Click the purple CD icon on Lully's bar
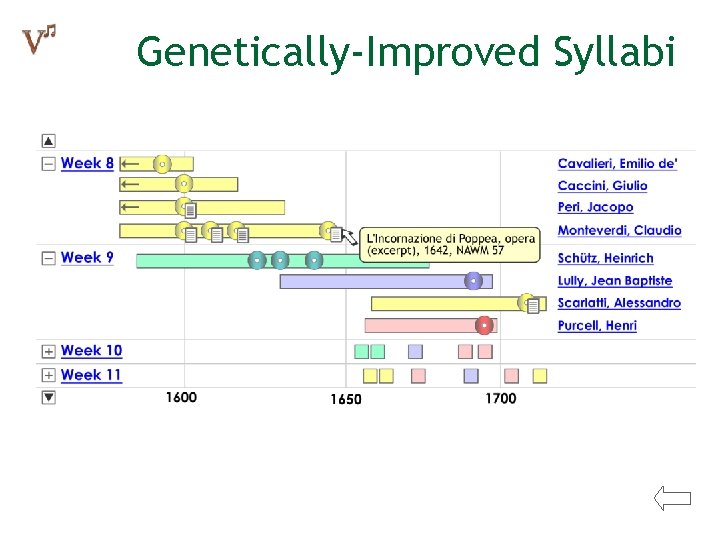 click(473, 281)
